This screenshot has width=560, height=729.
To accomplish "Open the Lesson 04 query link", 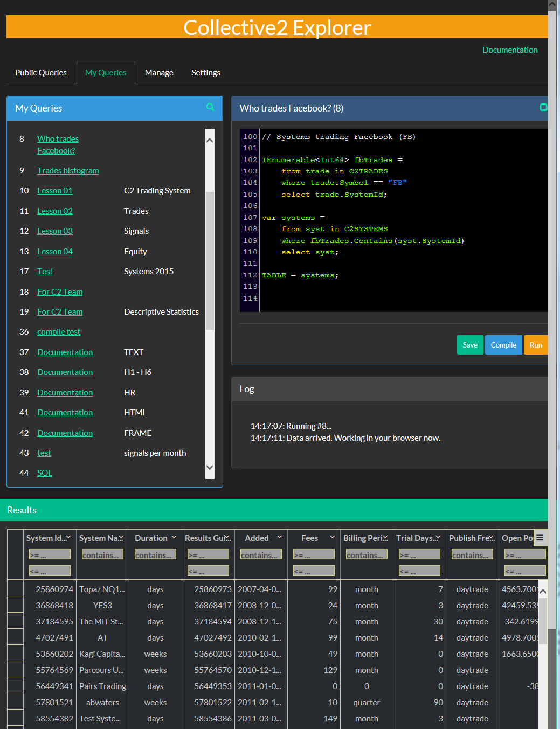I will pos(55,252).
